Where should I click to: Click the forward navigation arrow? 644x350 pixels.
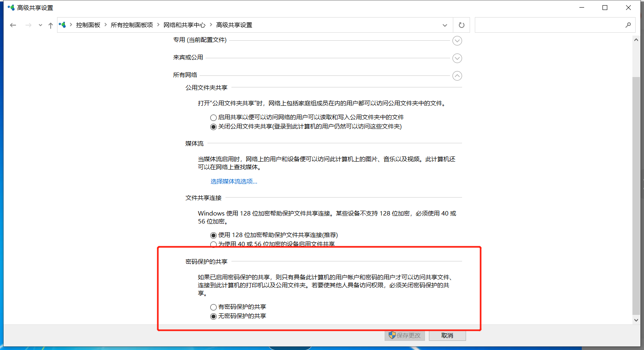pyautogui.click(x=28, y=25)
